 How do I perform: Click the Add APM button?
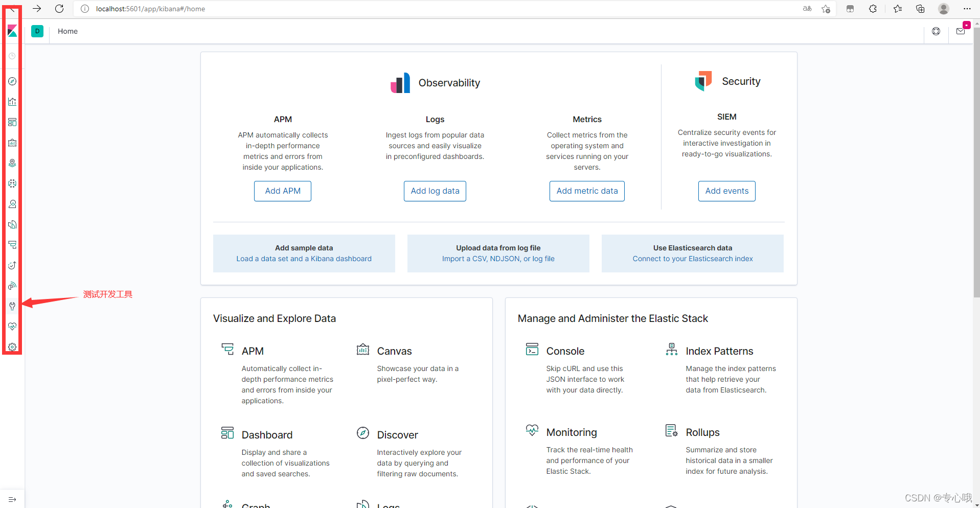283,191
